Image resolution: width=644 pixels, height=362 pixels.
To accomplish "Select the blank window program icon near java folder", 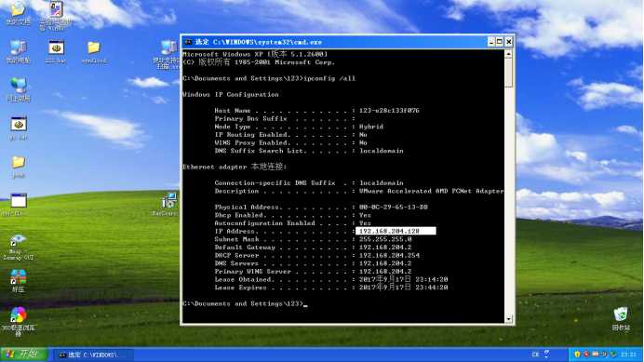I will click(19, 200).
